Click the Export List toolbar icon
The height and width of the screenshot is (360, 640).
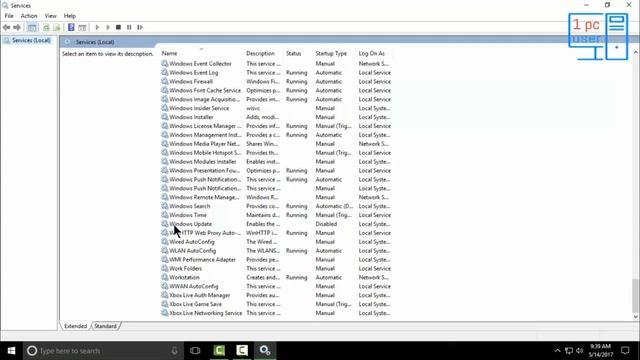coord(57,27)
